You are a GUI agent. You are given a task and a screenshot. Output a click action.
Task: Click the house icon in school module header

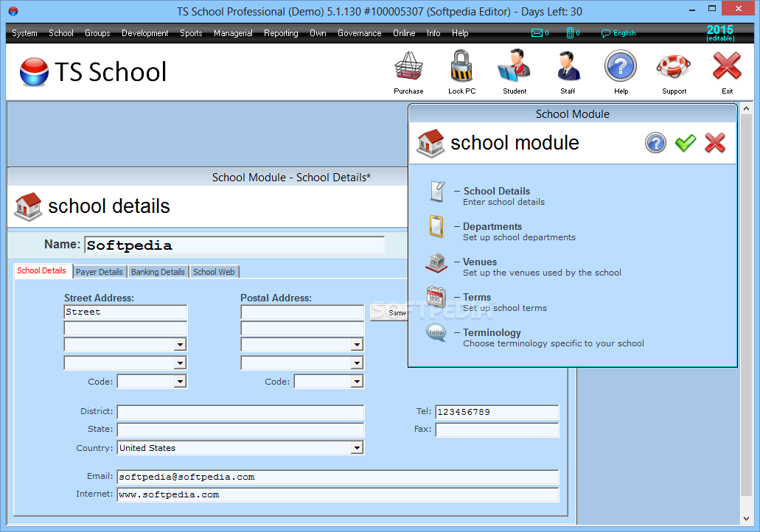(430, 143)
